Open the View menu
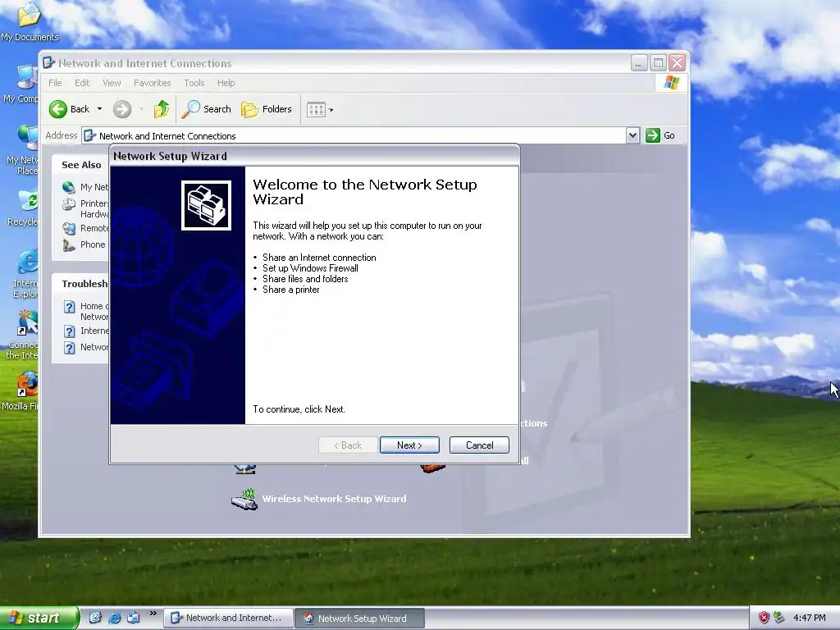This screenshot has width=840, height=630. pos(112,83)
